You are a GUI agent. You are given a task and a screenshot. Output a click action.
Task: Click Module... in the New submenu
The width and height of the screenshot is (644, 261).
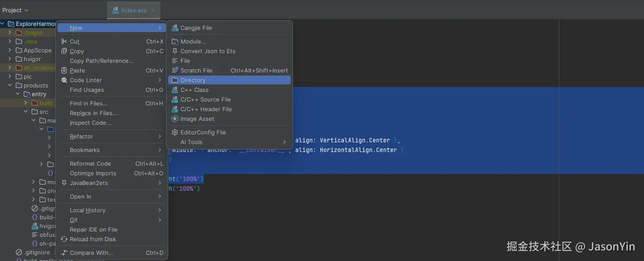point(193,41)
